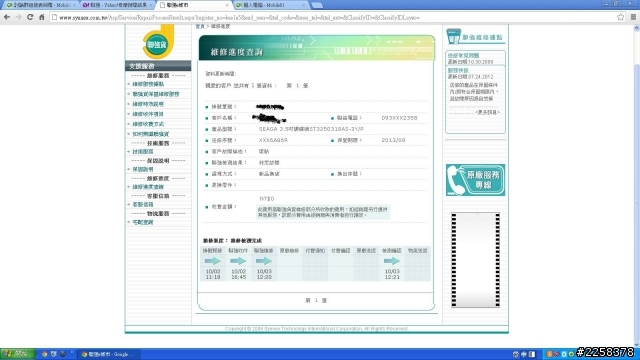640x360 pixels.
Task: Click the warranty date 2013/09
Action: click(x=393, y=140)
